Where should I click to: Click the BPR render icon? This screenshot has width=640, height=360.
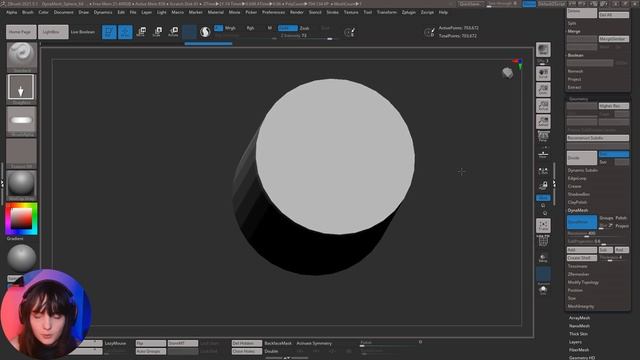tap(543, 50)
